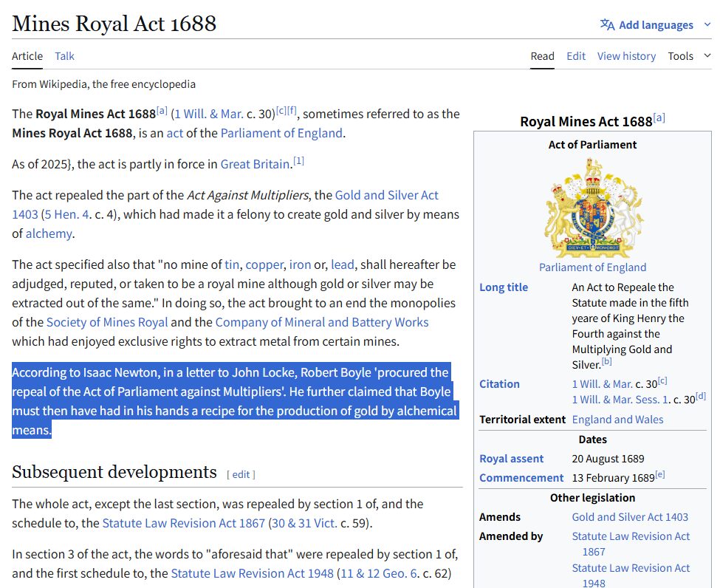
Task: Select the Article tab
Action: (27, 56)
